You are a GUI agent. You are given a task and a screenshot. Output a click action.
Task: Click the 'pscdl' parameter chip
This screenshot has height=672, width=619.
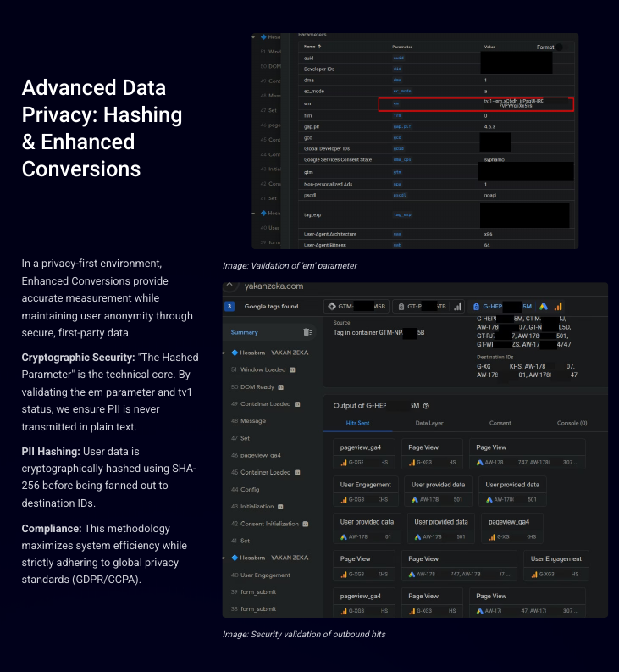pyautogui.click(x=400, y=195)
